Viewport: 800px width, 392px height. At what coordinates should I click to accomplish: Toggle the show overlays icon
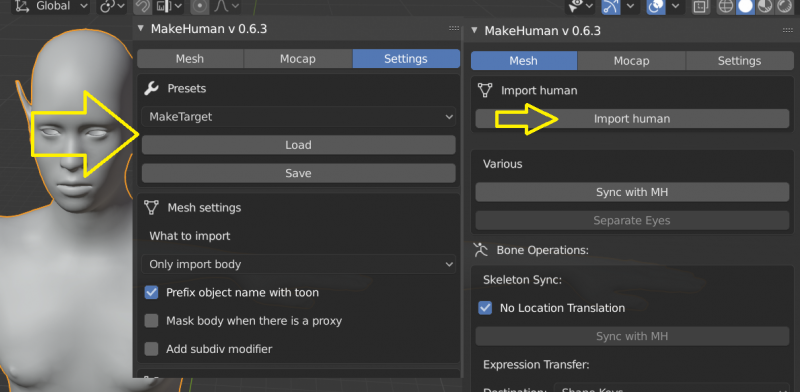click(656, 7)
